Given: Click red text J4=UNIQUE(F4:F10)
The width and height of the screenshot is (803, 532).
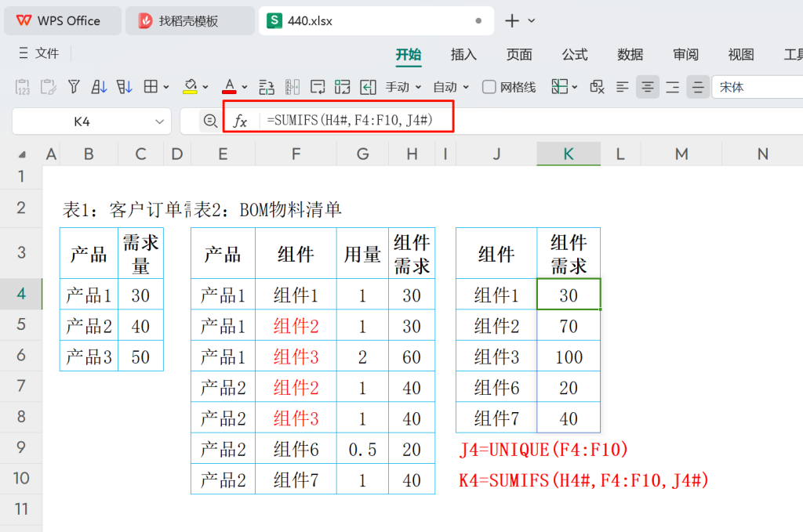Looking at the screenshot, I should [x=543, y=450].
